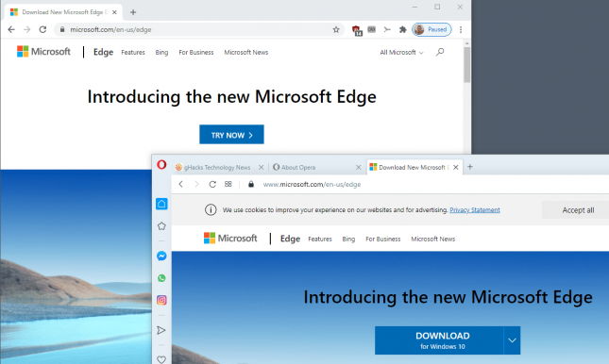This screenshot has height=364, width=609.
Task: Open Microsoft News in the Opera page
Action: tap(433, 239)
